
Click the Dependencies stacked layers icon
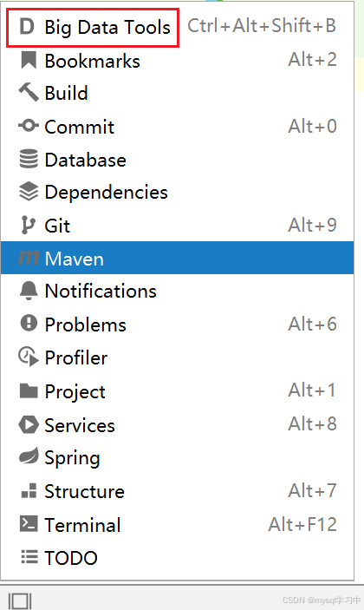point(29,192)
